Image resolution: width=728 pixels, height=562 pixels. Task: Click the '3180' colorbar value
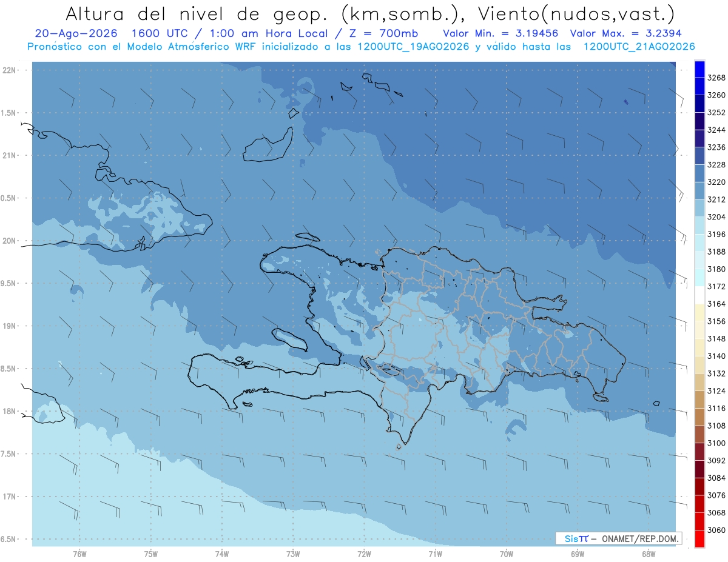[x=716, y=269]
